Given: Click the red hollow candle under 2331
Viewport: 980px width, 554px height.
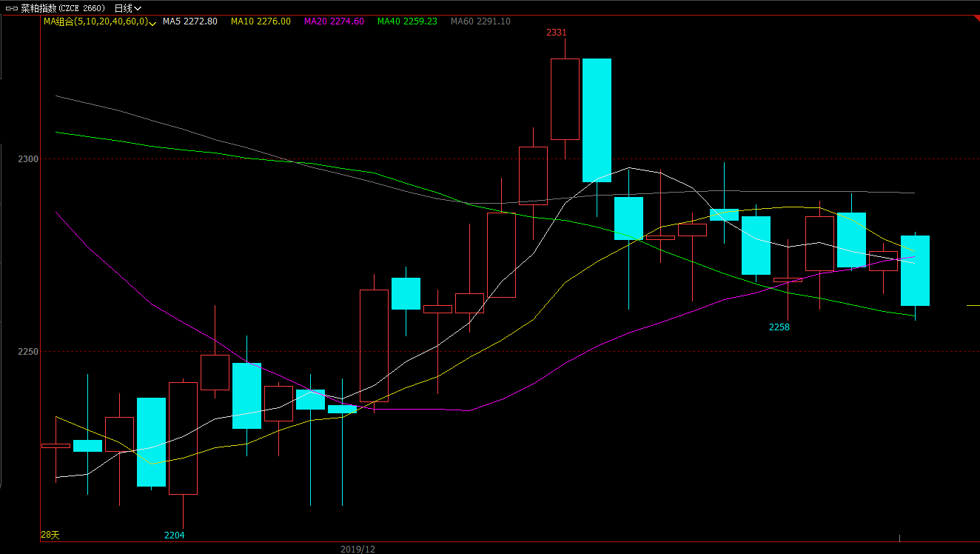Looking at the screenshot, I should coord(565,99).
